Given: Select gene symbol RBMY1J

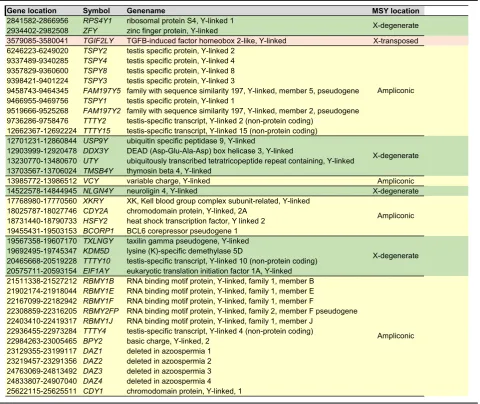Looking at the screenshot, I should tap(98, 321).
